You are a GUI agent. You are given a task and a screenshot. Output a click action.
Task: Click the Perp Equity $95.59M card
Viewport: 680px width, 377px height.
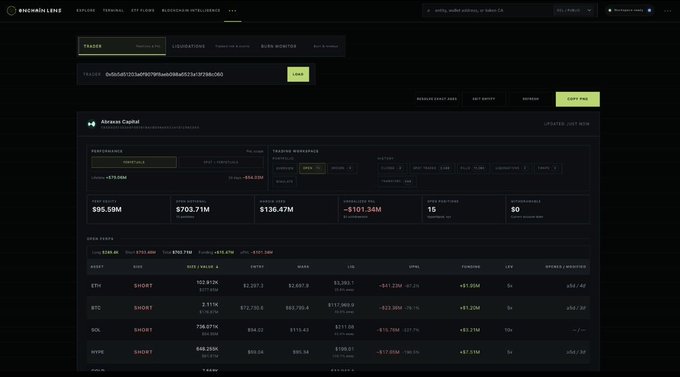(x=128, y=210)
